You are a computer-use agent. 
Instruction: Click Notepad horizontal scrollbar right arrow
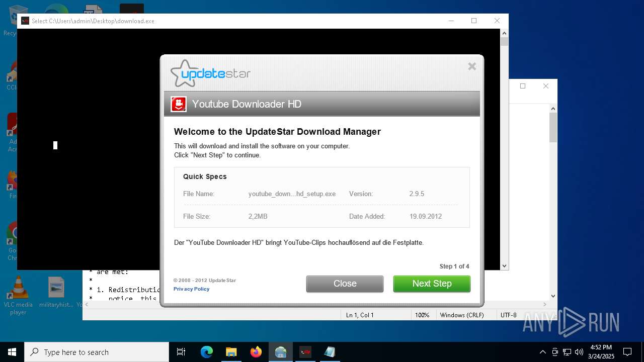545,304
